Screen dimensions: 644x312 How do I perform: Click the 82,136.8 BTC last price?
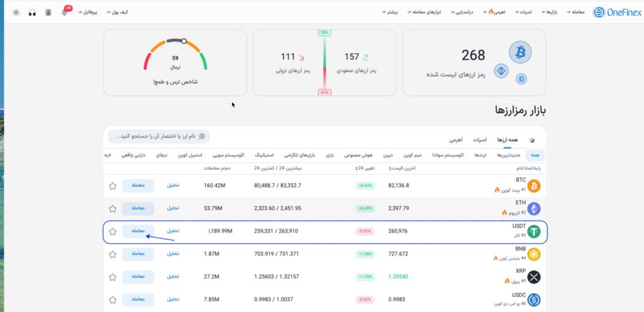(x=399, y=186)
